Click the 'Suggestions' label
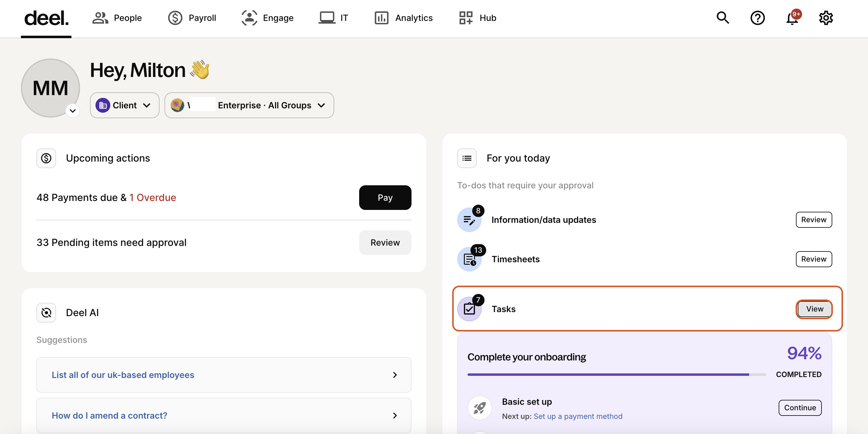This screenshot has height=434, width=868. pyautogui.click(x=62, y=340)
